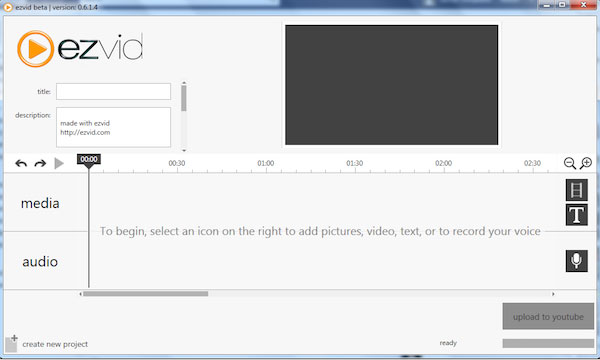Click the 01:00 mark on timeline ruler
Image resolution: width=600 pixels, height=360 pixels.
click(266, 163)
